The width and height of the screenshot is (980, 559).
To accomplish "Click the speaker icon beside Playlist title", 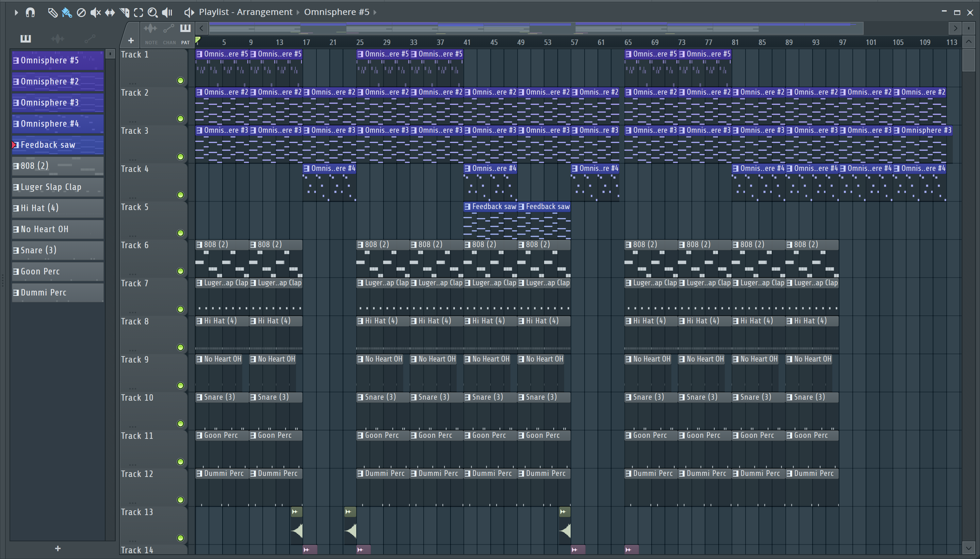I will tap(189, 12).
